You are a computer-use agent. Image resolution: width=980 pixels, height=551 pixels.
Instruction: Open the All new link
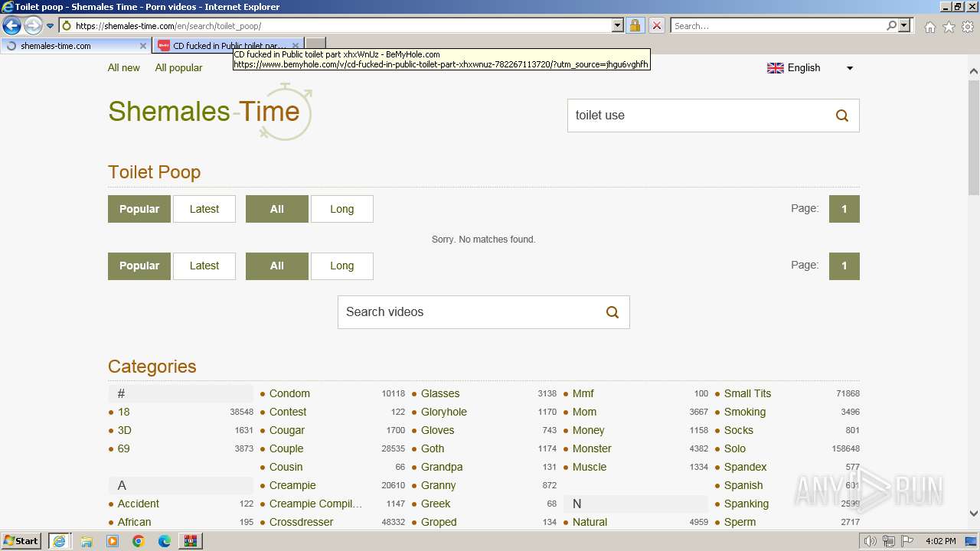[x=124, y=67]
